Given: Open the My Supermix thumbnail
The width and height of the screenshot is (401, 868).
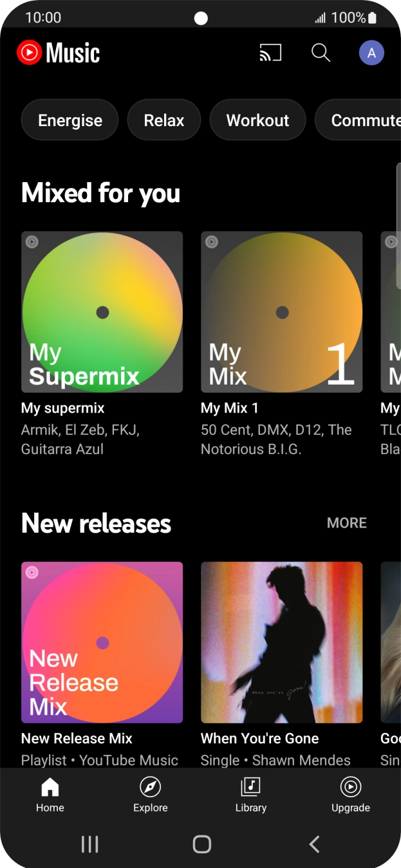Looking at the screenshot, I should tap(102, 312).
